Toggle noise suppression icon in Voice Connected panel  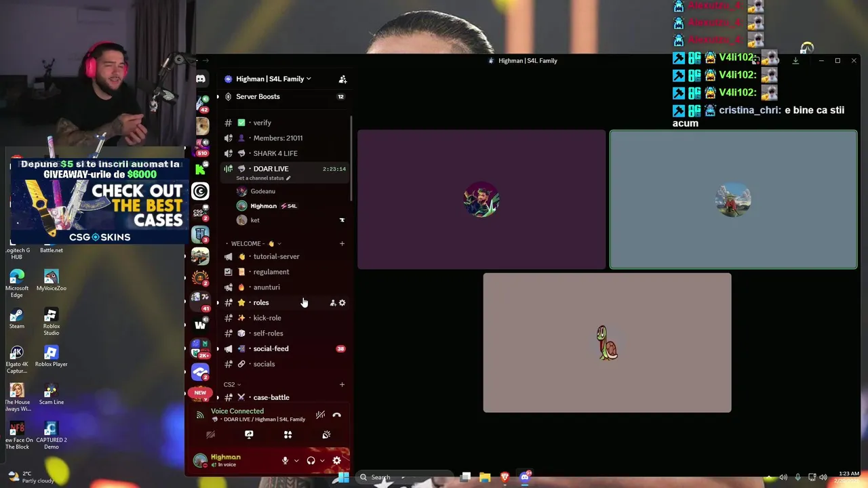click(320, 415)
